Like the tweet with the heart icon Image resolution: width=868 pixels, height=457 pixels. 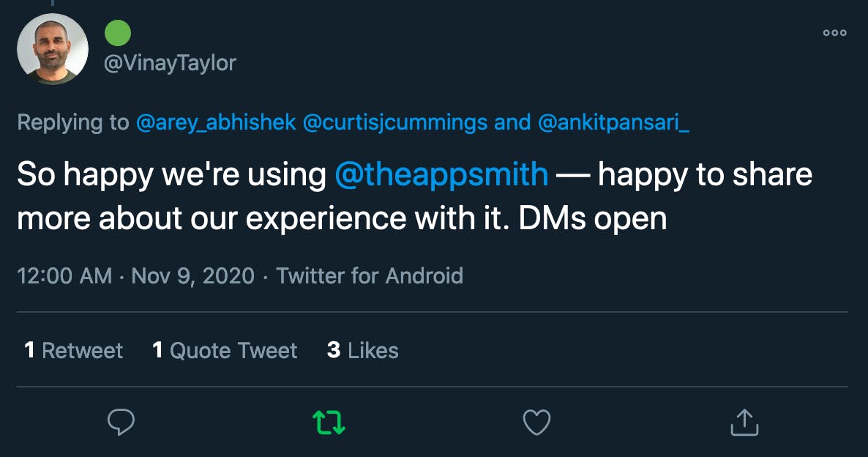(536, 422)
